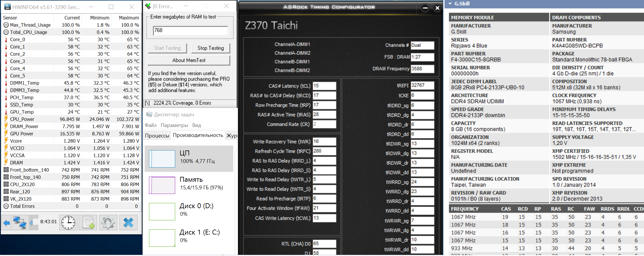
Task: Click the CAS# Latency (tCL) value field
Action: (x=324, y=86)
